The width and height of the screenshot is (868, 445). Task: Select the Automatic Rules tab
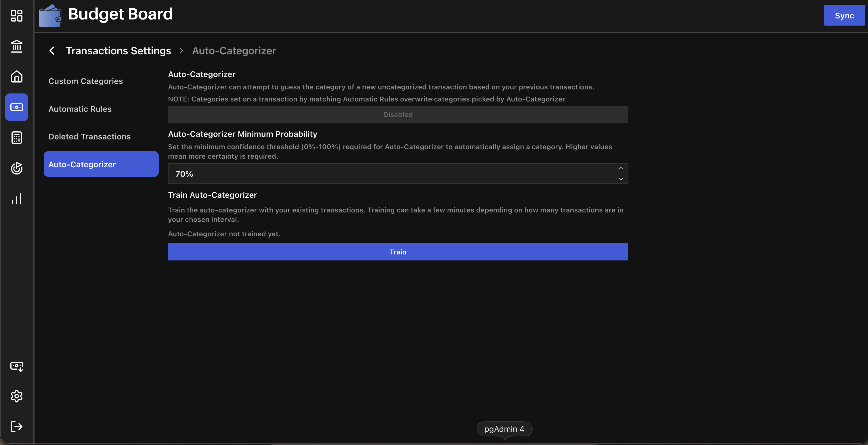[101, 109]
